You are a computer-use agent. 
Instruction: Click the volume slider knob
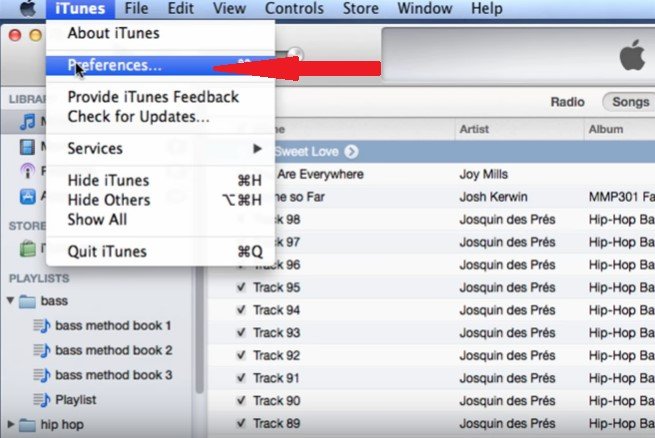295,53
